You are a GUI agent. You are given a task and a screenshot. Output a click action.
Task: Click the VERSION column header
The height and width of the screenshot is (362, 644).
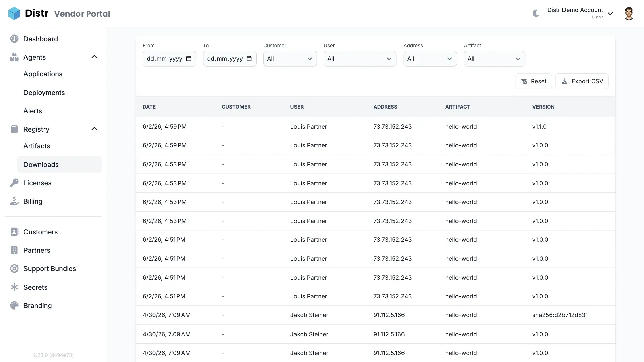(543, 107)
